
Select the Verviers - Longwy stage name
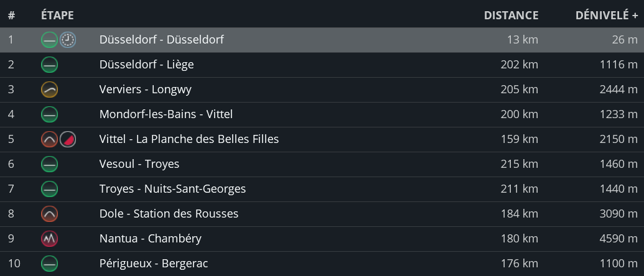pos(145,90)
